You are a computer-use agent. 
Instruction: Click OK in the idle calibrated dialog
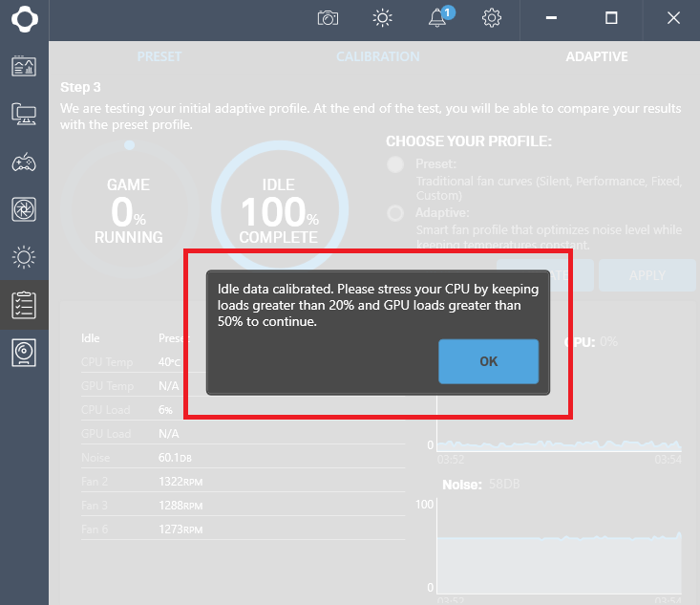tap(488, 361)
